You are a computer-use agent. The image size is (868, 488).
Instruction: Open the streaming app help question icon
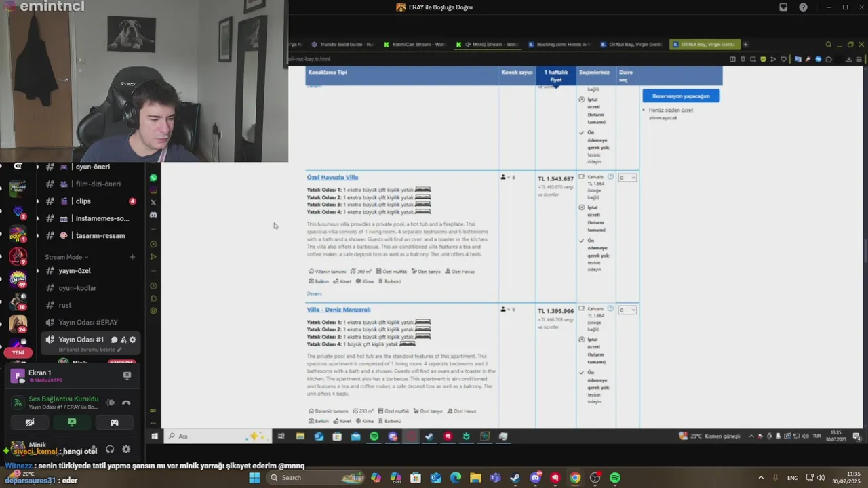pyautogui.click(x=804, y=7)
